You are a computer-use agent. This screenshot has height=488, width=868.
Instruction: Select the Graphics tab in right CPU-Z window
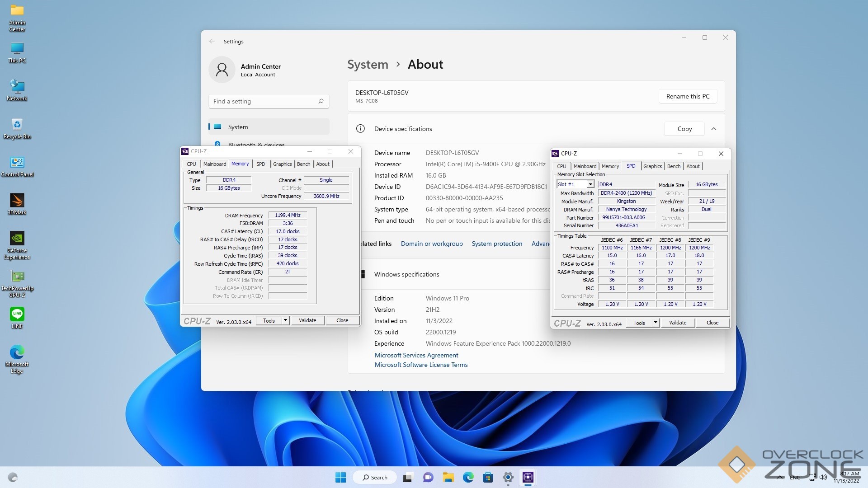point(652,166)
